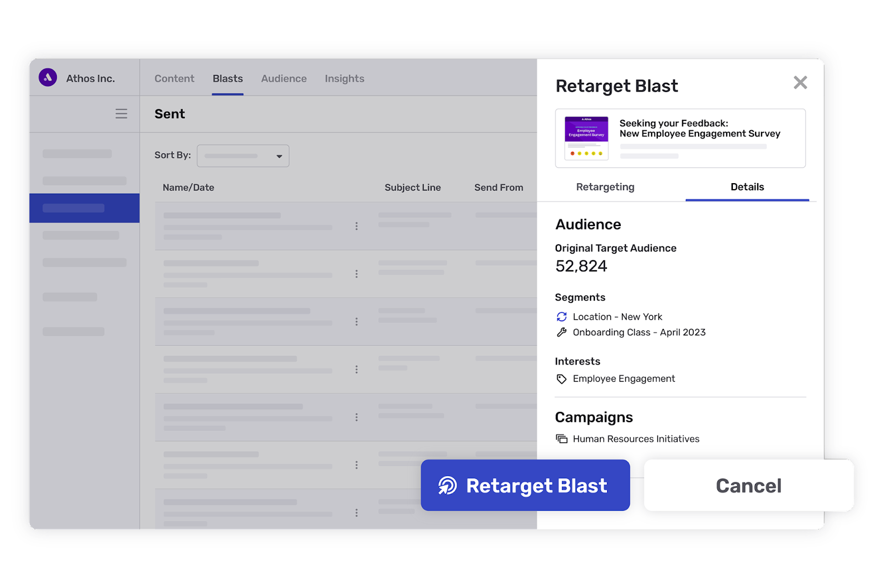Click the campaigns icon beside Human Resources Initiatives
883x588 pixels.
tap(561, 439)
